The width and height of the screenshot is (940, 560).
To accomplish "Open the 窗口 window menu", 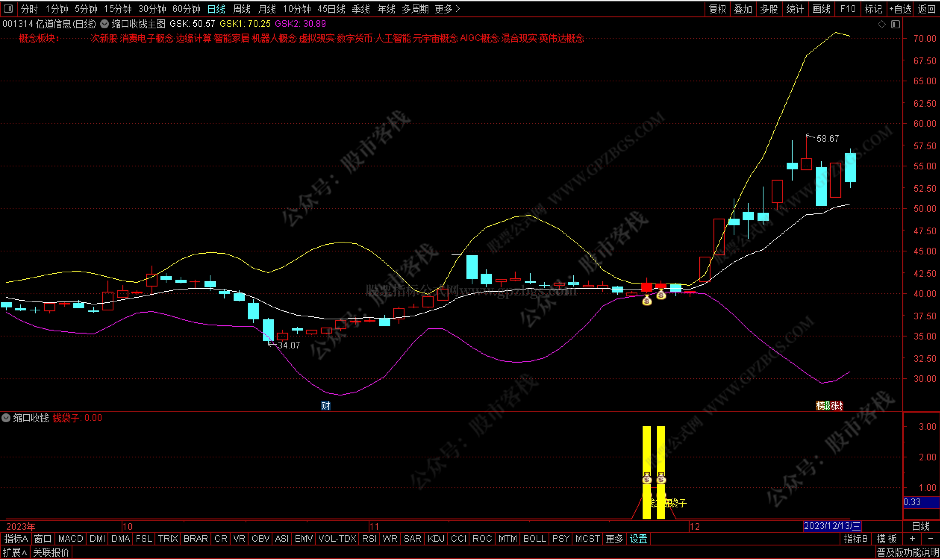I will click(43, 539).
